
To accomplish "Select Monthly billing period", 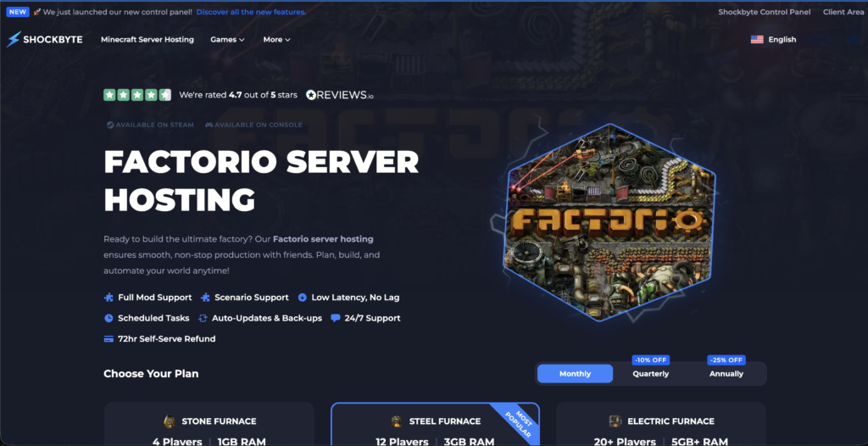I will pos(576,374).
